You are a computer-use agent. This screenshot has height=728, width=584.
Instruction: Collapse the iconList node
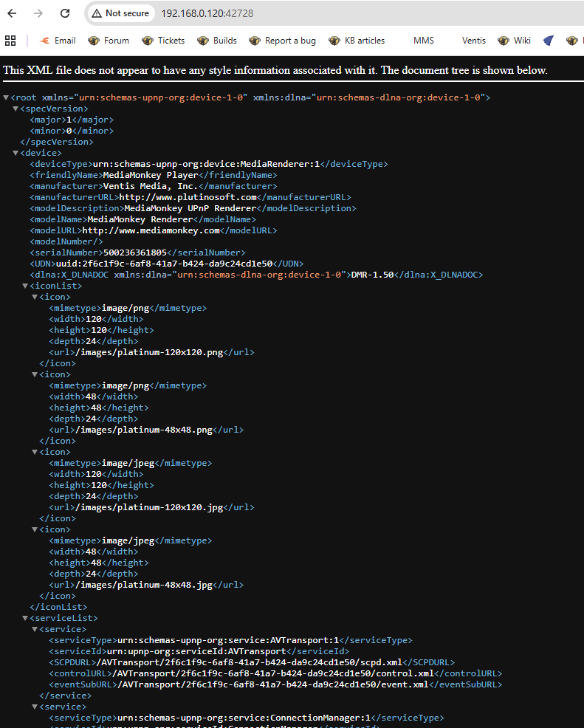tap(25, 286)
